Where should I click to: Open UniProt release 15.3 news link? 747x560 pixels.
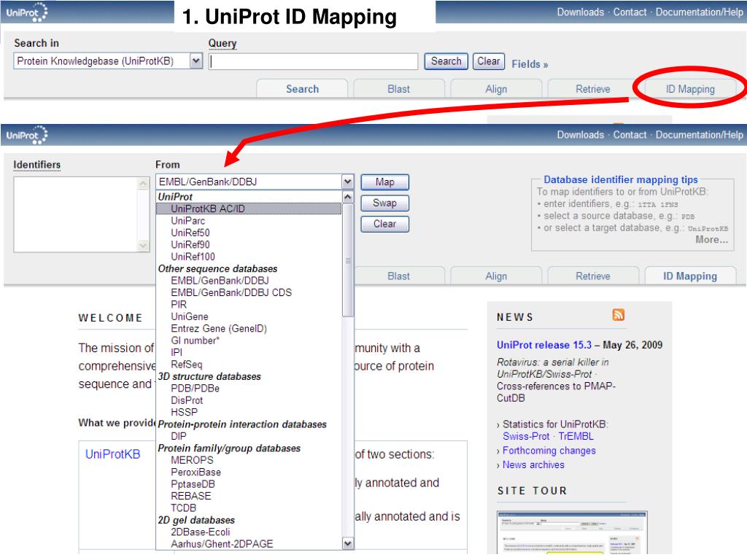(543, 345)
